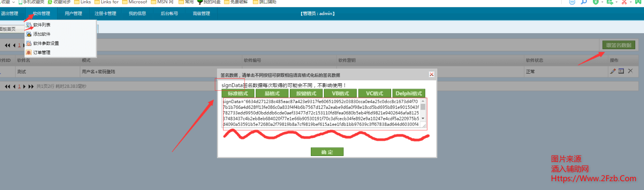Click the down arrow of the signData scrollbar
Screen dimensions: 644x190
[x=423, y=119]
